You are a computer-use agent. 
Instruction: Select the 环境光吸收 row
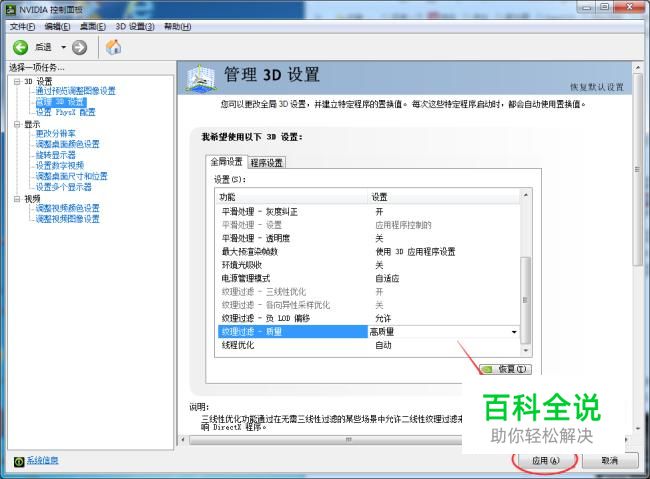(x=368, y=265)
